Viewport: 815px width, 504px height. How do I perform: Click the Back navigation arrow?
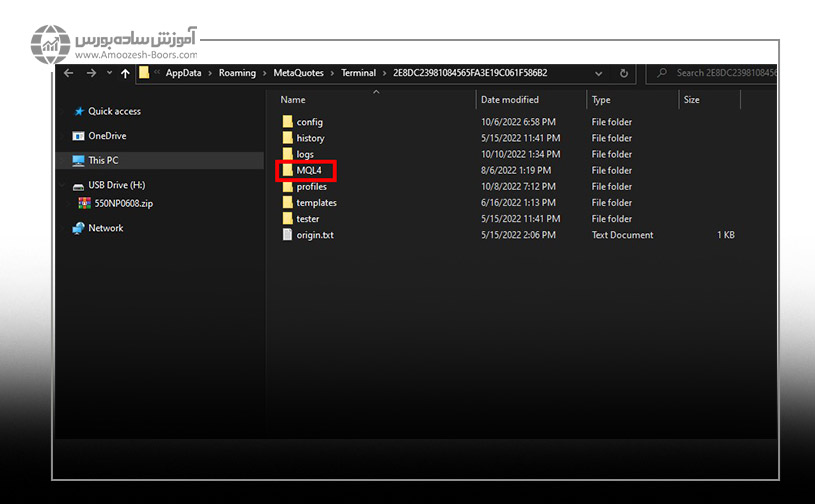[69, 73]
